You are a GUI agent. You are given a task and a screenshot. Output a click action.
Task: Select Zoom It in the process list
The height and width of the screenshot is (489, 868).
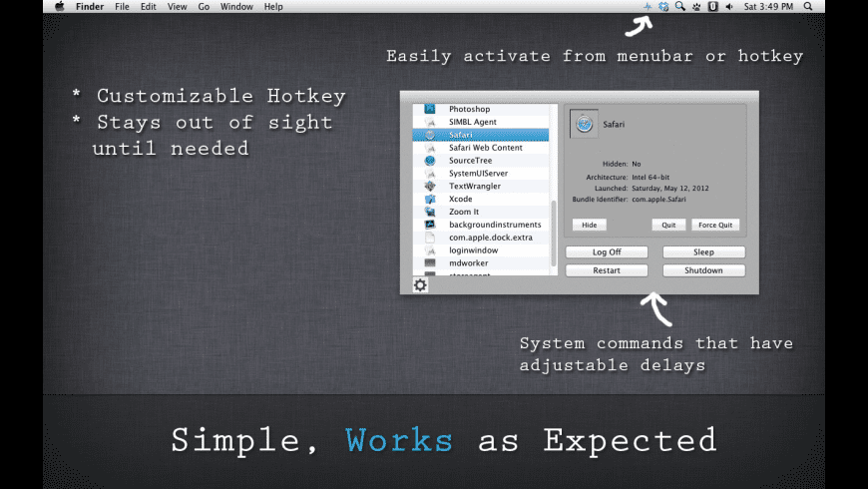(x=481, y=212)
